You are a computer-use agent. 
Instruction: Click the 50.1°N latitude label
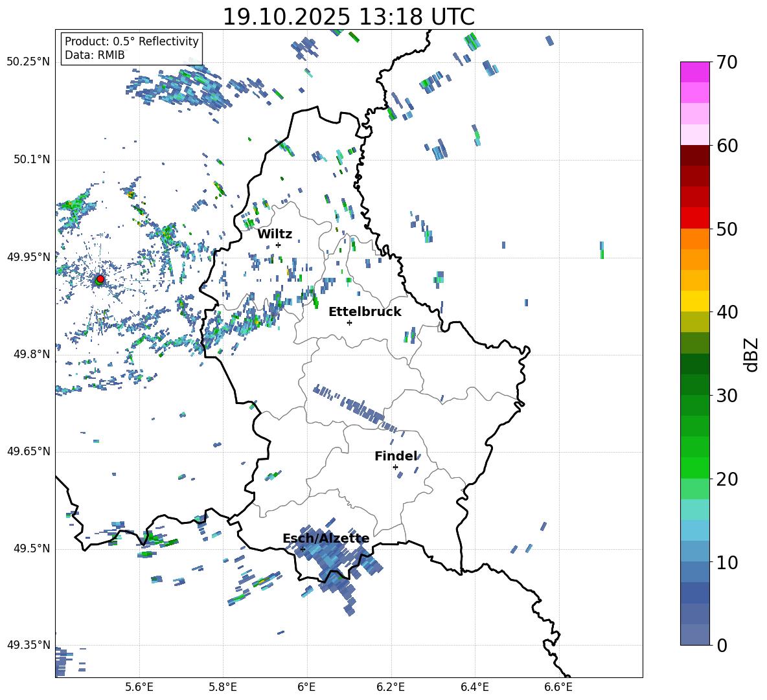pyautogui.click(x=31, y=160)
